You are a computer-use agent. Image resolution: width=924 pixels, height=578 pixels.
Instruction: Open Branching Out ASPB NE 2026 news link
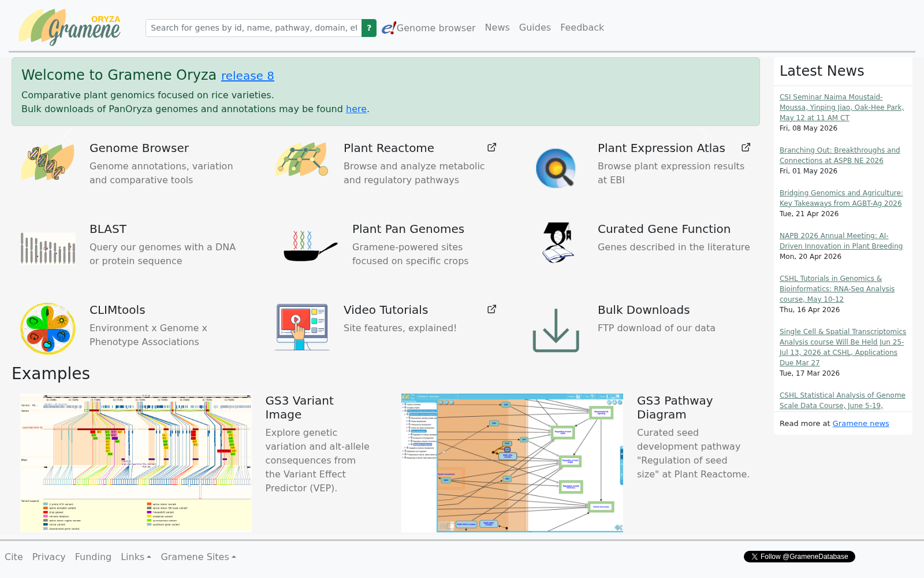840,155
